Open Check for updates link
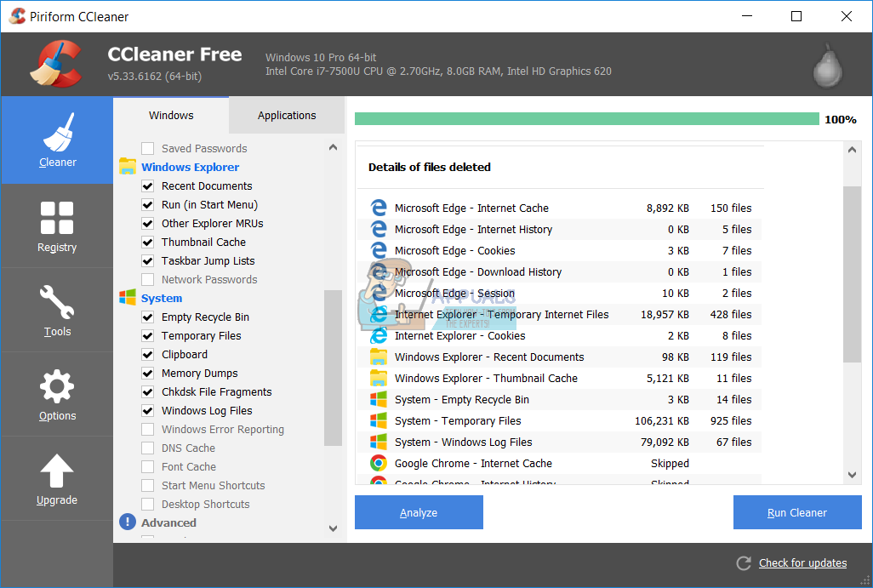 pos(802,562)
